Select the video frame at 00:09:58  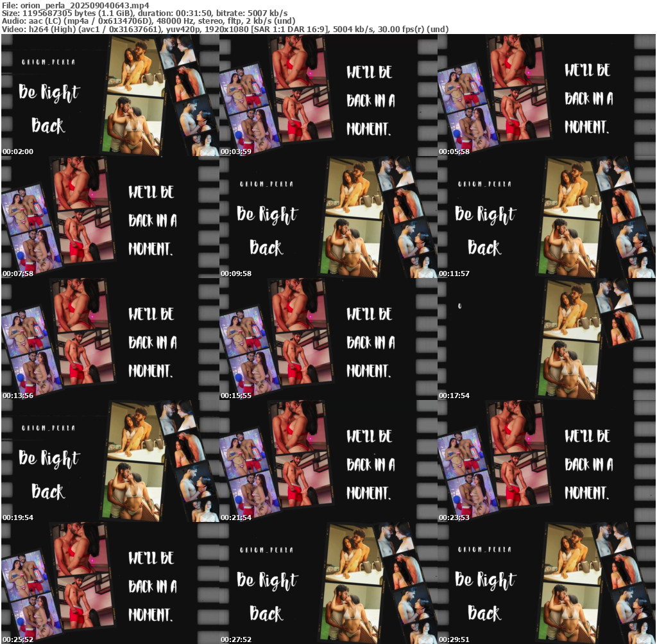pyautogui.click(x=328, y=217)
